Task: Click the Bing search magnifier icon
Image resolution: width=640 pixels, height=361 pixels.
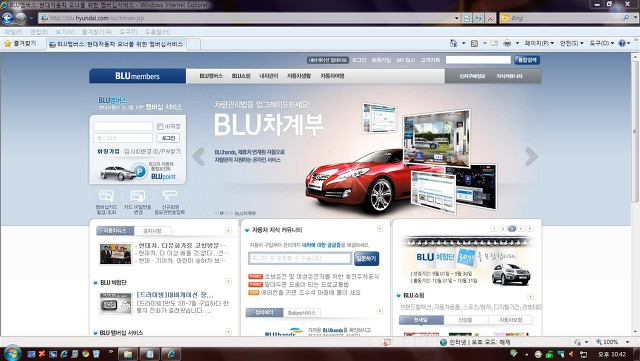Action: (x=626, y=18)
